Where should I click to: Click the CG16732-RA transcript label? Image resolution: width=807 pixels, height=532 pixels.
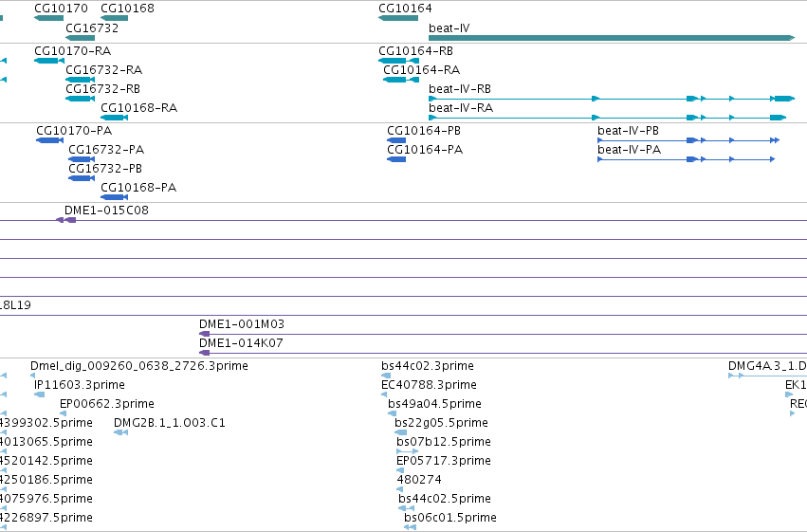tap(104, 69)
